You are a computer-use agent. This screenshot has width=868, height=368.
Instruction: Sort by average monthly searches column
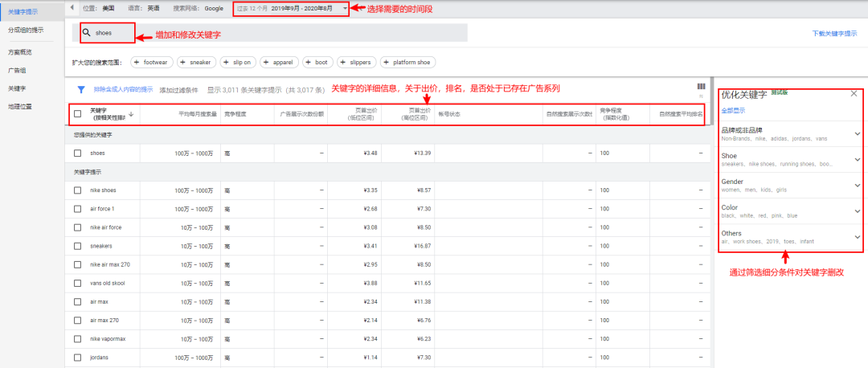[x=197, y=114]
